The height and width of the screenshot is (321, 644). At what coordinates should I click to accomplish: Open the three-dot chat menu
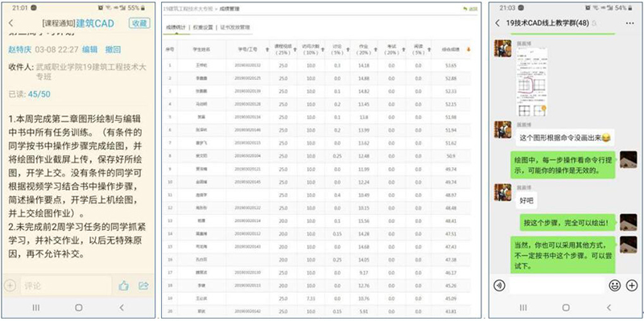coord(630,23)
